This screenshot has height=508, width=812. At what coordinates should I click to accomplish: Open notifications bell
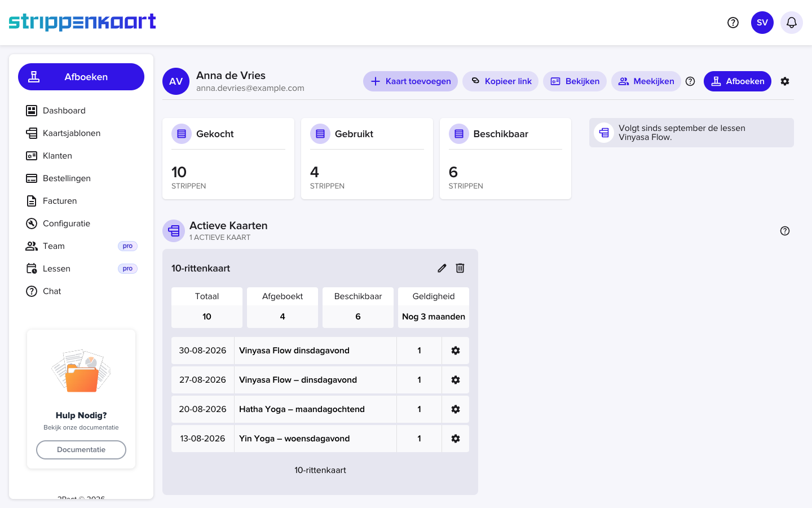click(792, 23)
